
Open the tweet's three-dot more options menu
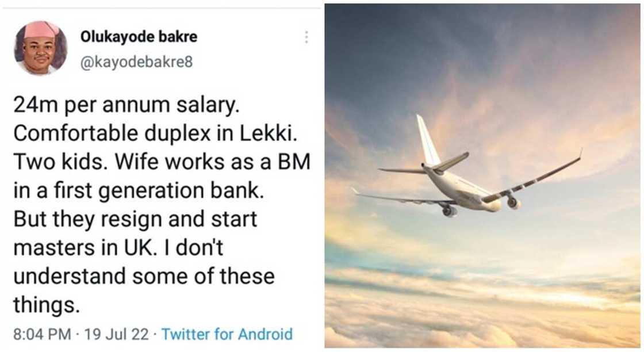[x=306, y=37]
